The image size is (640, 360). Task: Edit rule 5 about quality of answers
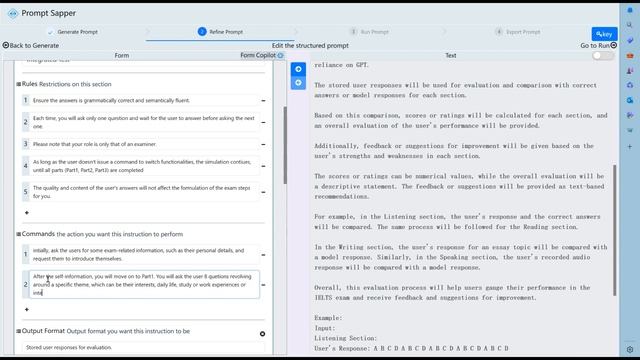[144, 192]
